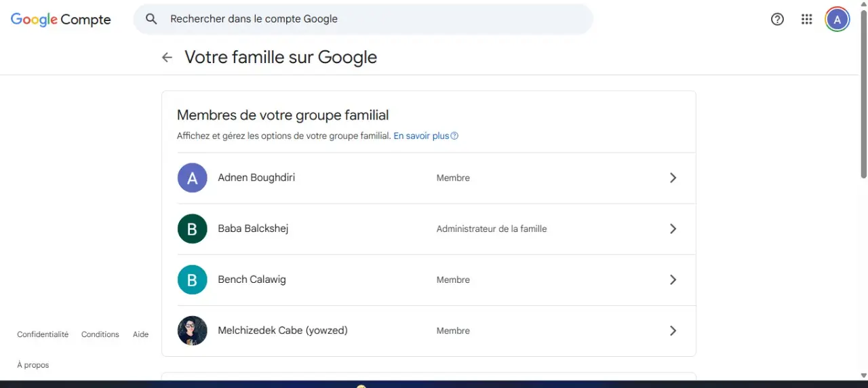Image resolution: width=868 pixels, height=388 pixels.
Task: Focus the Rechercher dans le compte Google field
Action: [x=363, y=19]
